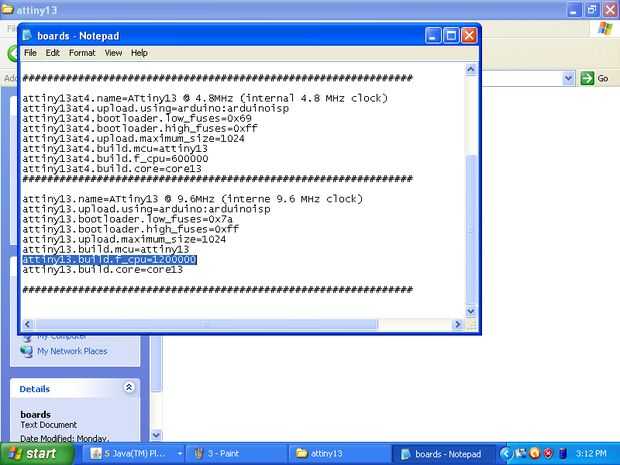Switch to the attiny13 folder taskbar button
This screenshot has height=465, width=620.
[339, 454]
